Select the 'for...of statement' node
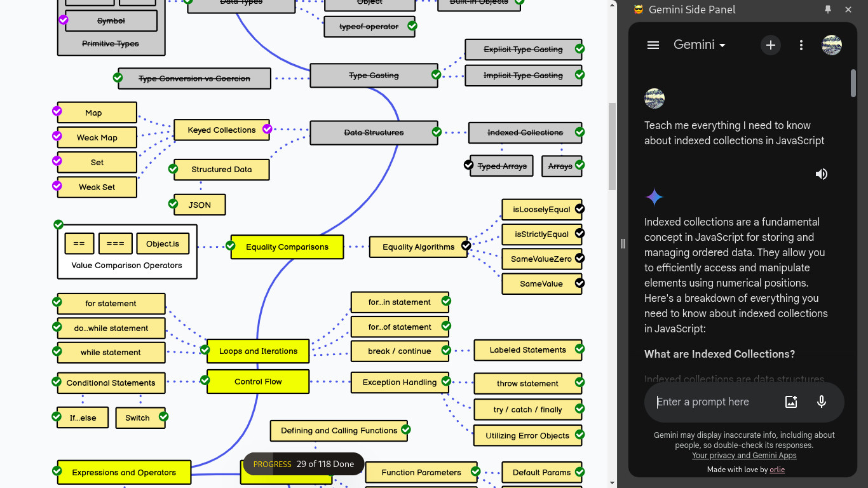 tap(400, 327)
